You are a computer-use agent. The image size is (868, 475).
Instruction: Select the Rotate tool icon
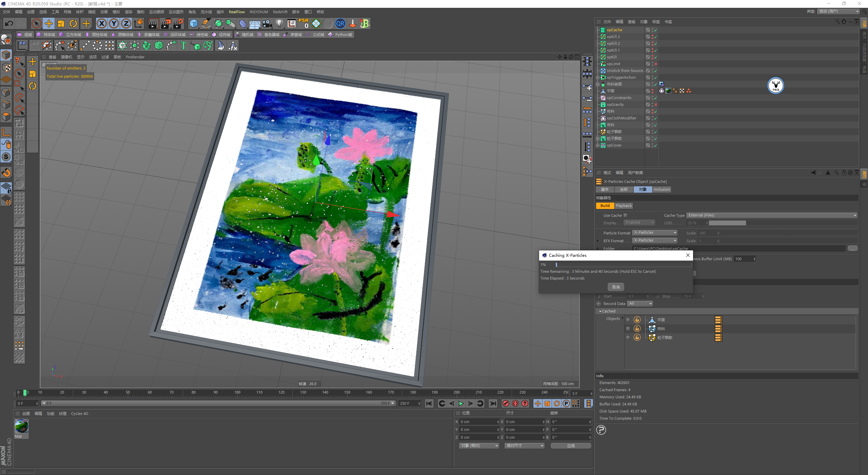point(73,23)
